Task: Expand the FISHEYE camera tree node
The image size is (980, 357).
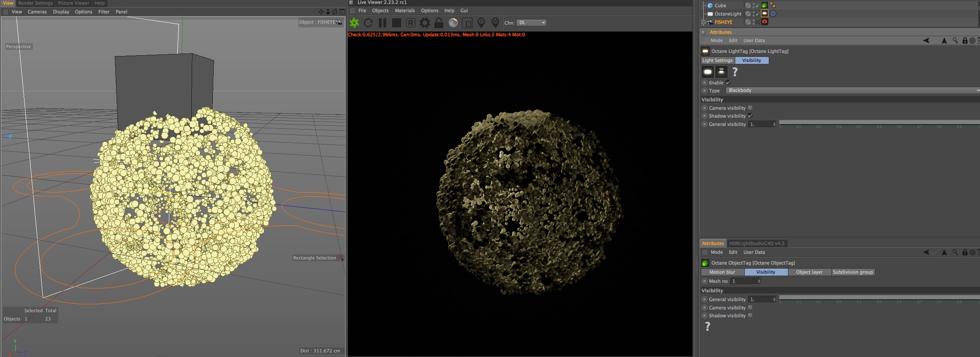Action: pyautogui.click(x=703, y=22)
